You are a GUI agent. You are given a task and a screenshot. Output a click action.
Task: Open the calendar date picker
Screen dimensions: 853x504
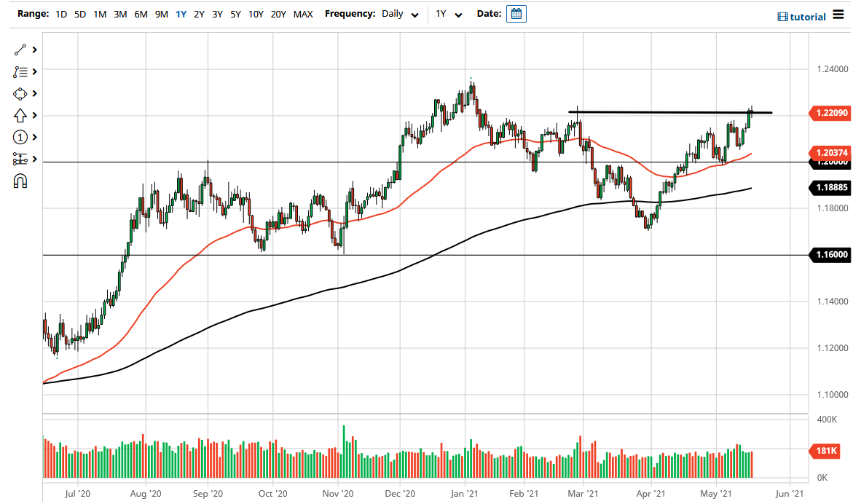tap(516, 14)
